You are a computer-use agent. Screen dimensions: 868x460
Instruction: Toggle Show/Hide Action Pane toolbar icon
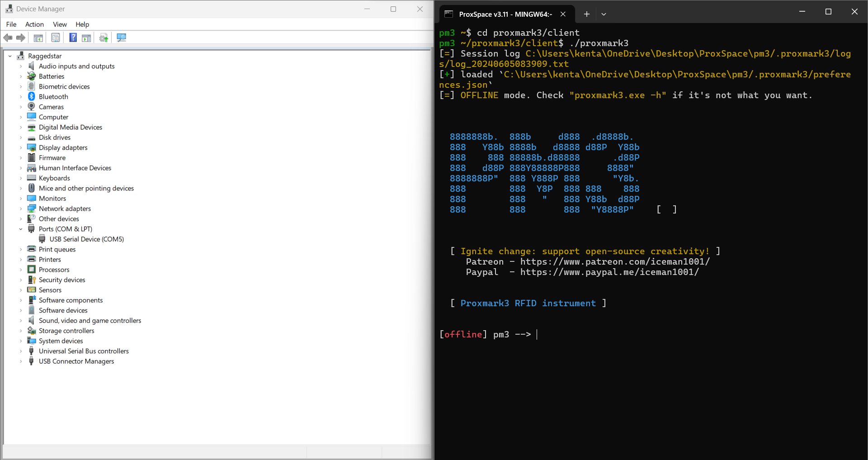(x=86, y=38)
